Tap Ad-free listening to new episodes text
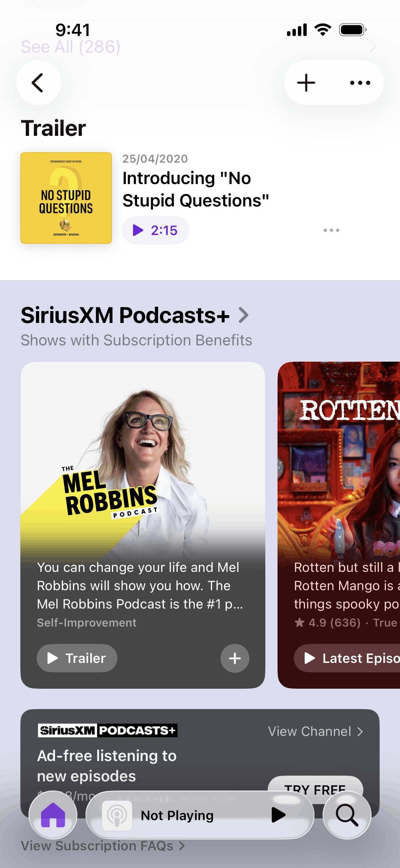400x868 pixels. pos(107,766)
